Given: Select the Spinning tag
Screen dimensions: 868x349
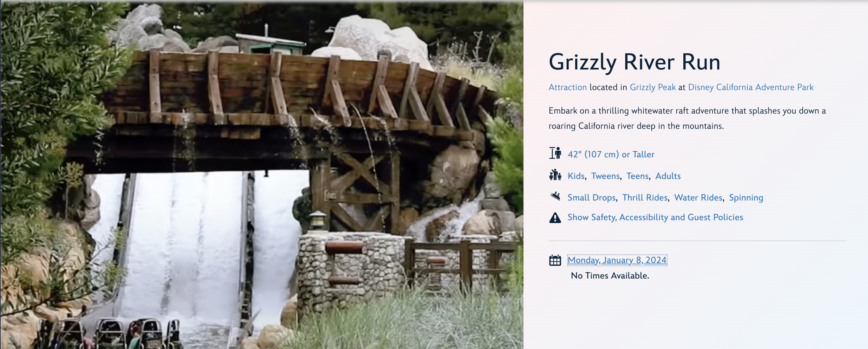Looking at the screenshot, I should 746,198.
